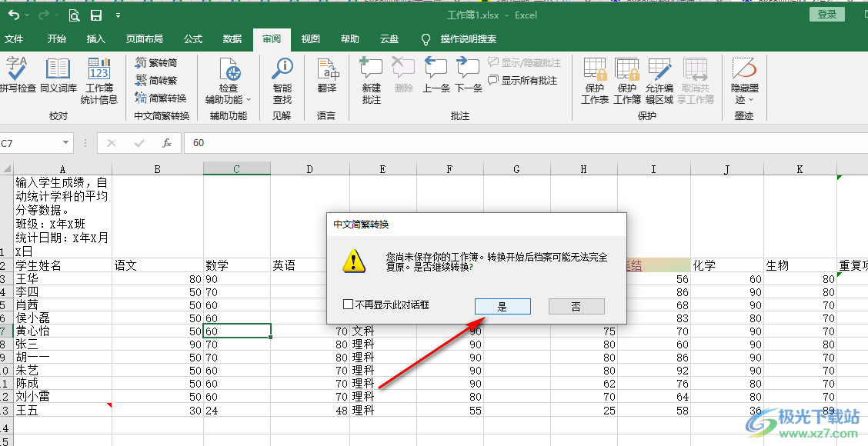The height and width of the screenshot is (446, 868).
Task: Click the 删除 comment button
Action: (x=403, y=75)
